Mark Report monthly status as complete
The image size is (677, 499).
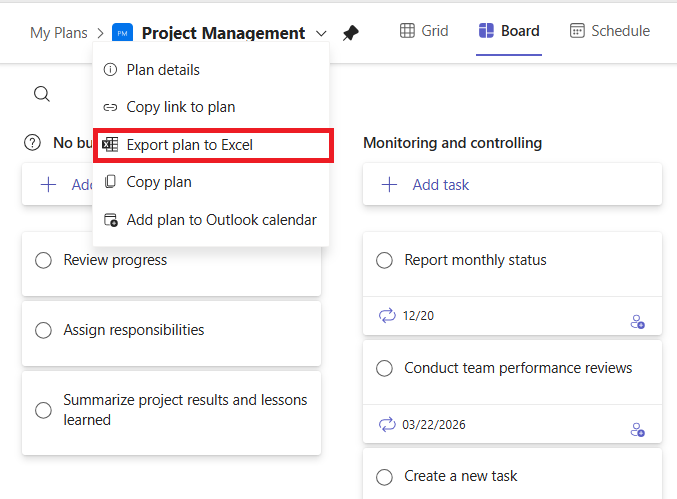pos(384,260)
